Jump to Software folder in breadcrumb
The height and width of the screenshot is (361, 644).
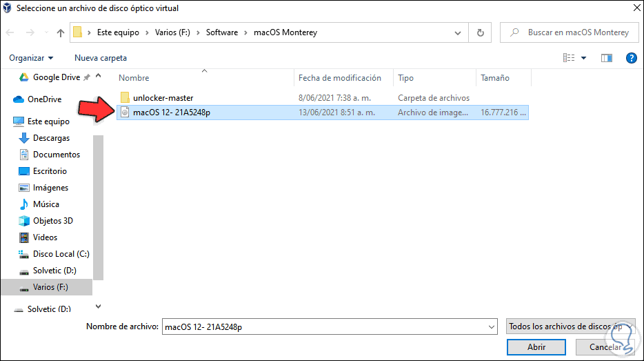point(222,32)
